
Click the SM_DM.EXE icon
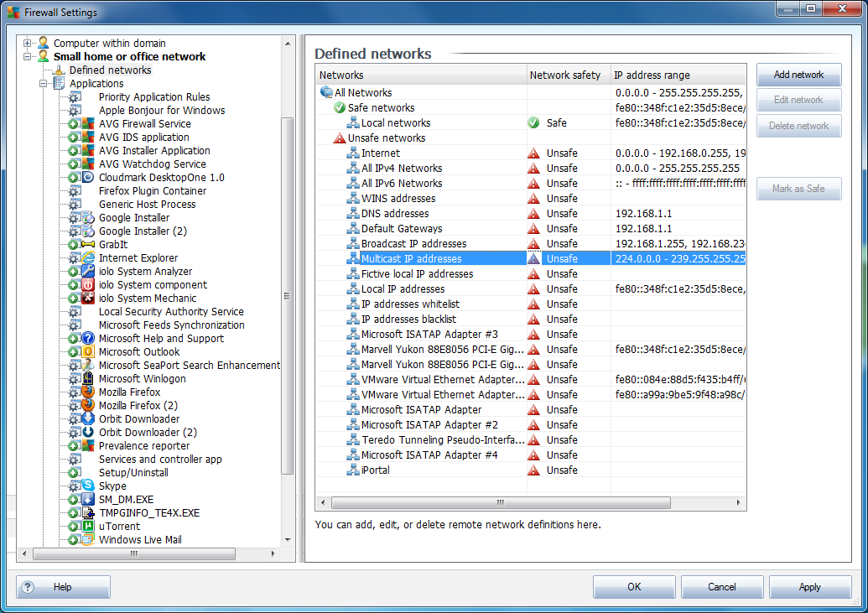pyautogui.click(x=88, y=500)
